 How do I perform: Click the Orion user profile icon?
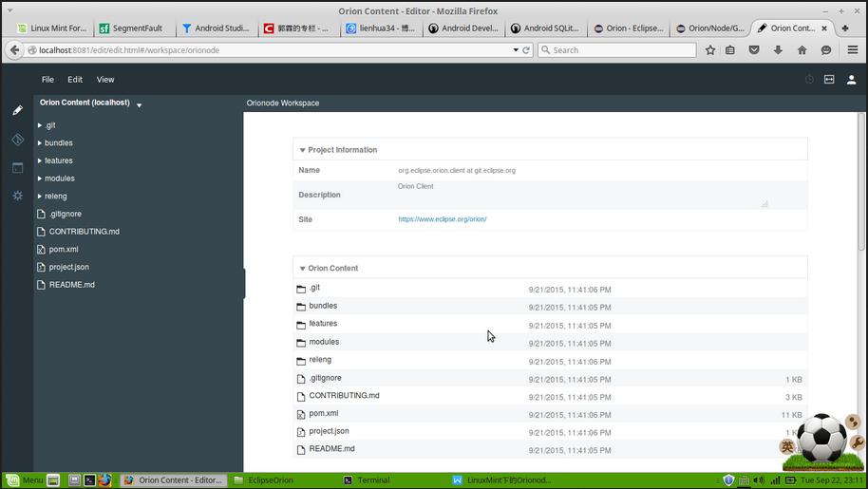(852, 80)
